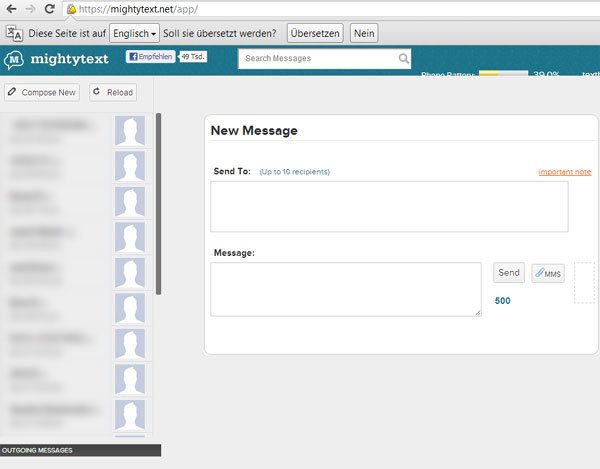
Task: Click the Send button
Action: [x=509, y=273]
